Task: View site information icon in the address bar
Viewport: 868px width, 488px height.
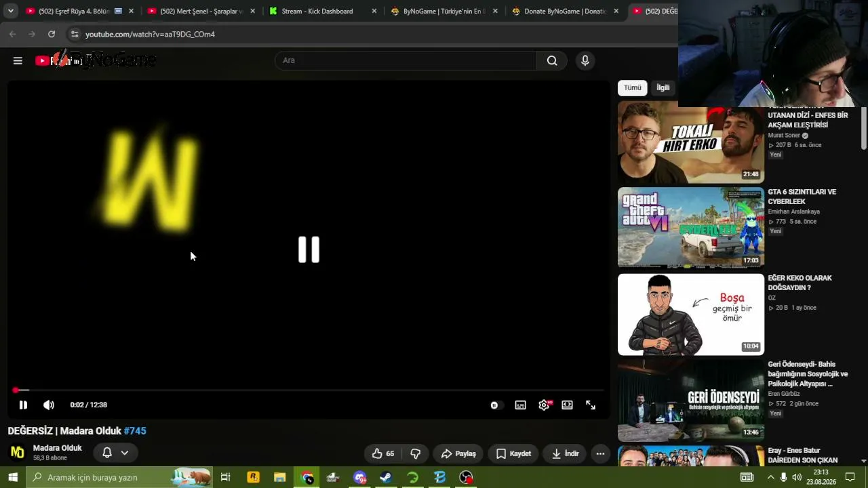Action: click(x=75, y=34)
